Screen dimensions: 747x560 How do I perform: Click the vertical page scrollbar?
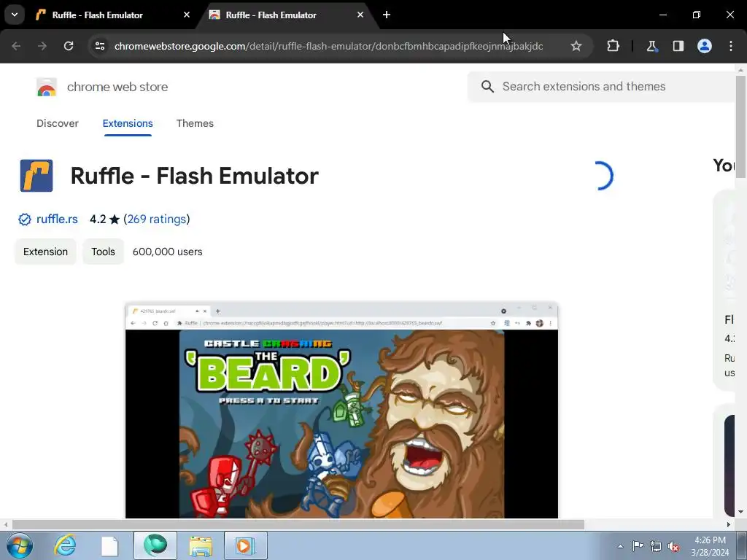coord(740,127)
